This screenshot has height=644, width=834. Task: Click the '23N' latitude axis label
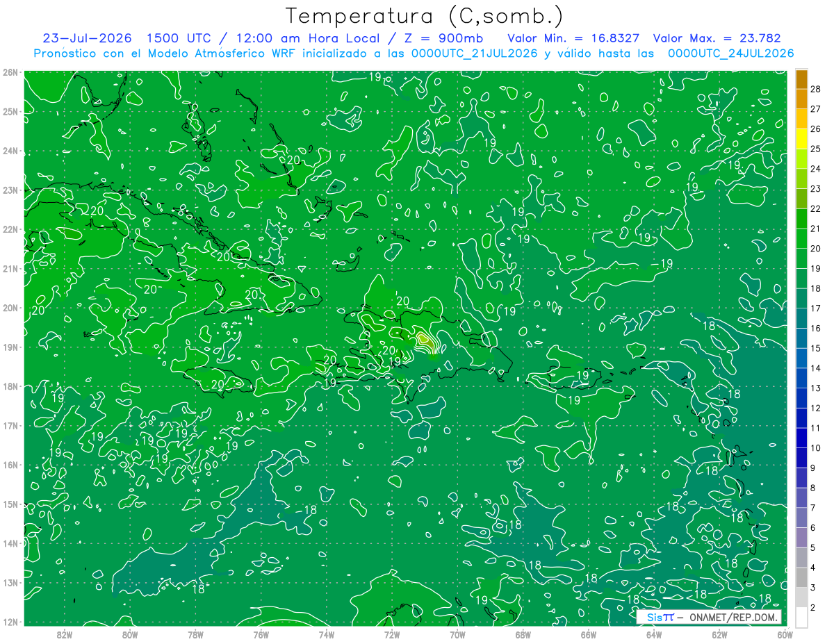(x=10, y=190)
